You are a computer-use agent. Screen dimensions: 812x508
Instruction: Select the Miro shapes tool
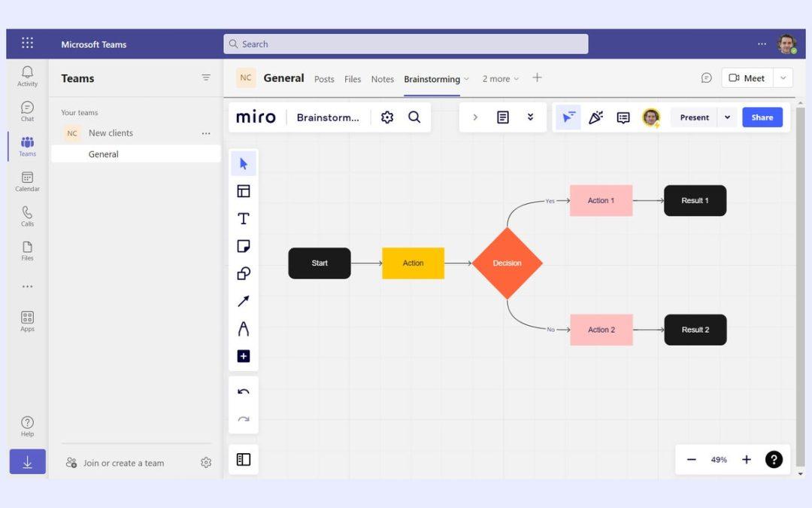(244, 274)
